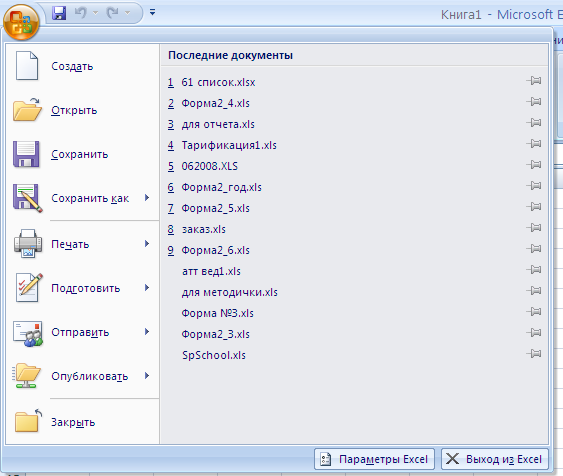Click the Save floppy icon in quick access toolbar
Screen dimensions: 563x476
click(x=59, y=13)
